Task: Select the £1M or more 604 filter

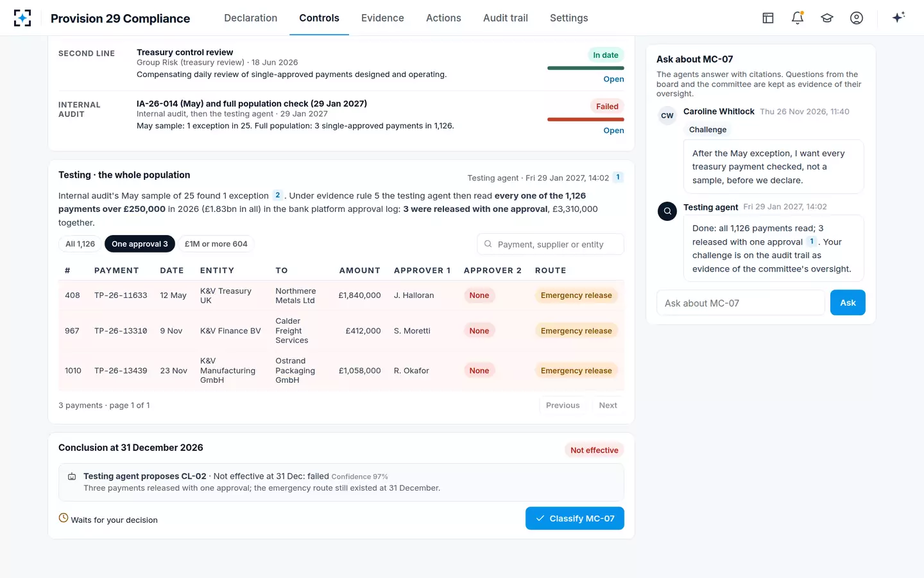Action: click(216, 244)
